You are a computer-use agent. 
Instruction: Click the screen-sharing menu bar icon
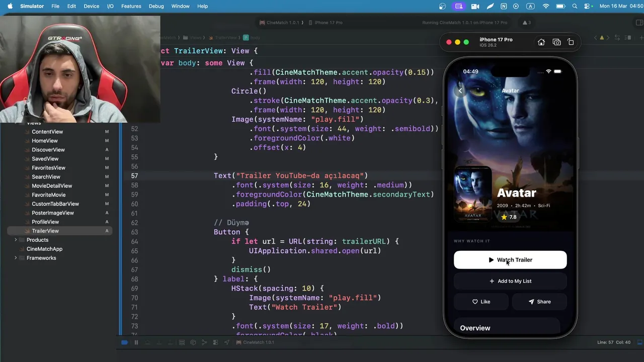(x=458, y=6)
